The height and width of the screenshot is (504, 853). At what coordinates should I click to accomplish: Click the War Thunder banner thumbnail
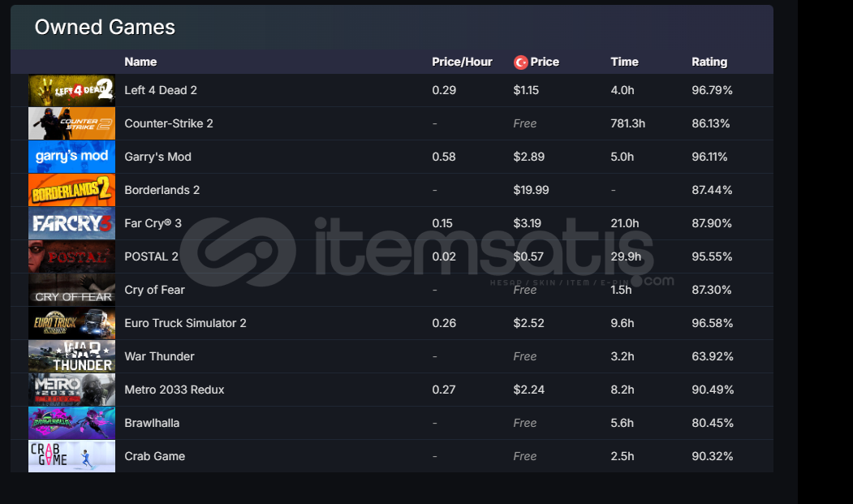tap(71, 357)
